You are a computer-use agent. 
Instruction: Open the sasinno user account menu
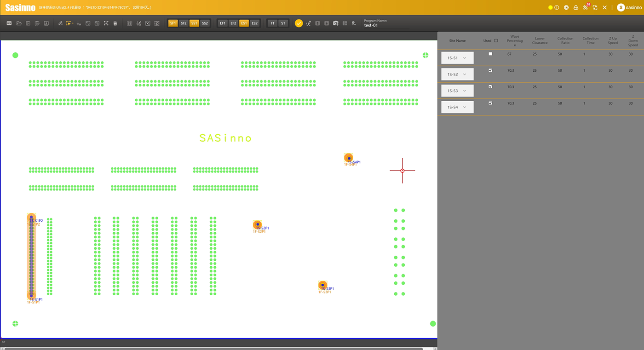tap(629, 7)
